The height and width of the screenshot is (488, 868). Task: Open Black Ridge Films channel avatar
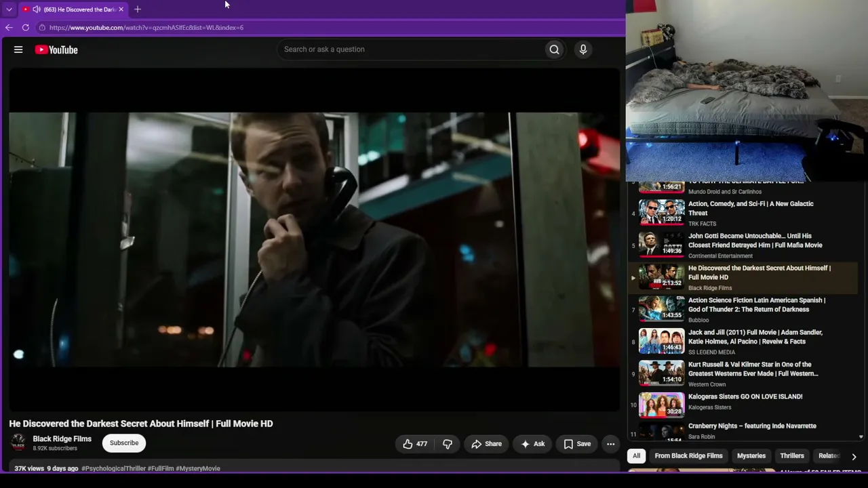pyautogui.click(x=18, y=443)
